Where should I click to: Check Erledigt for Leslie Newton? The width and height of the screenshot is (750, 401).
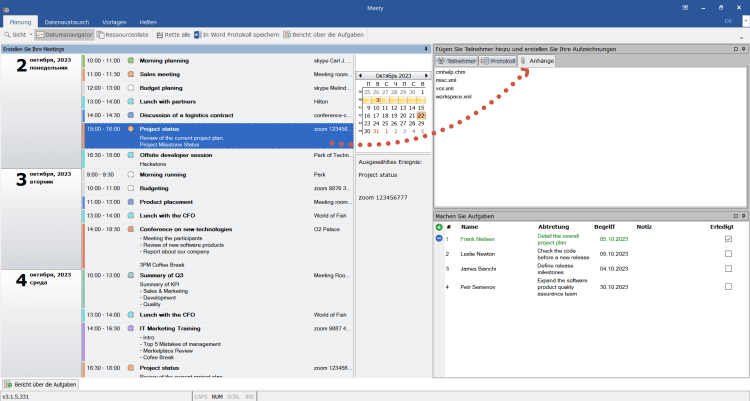click(728, 254)
